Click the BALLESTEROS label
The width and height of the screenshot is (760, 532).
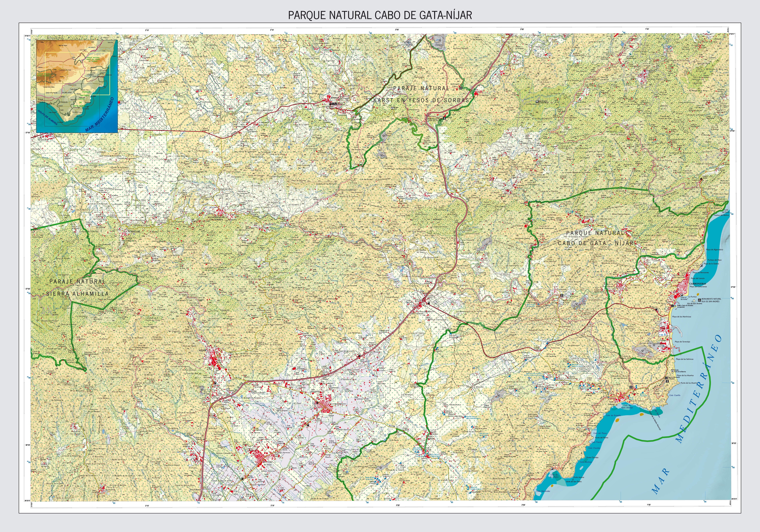(141, 77)
